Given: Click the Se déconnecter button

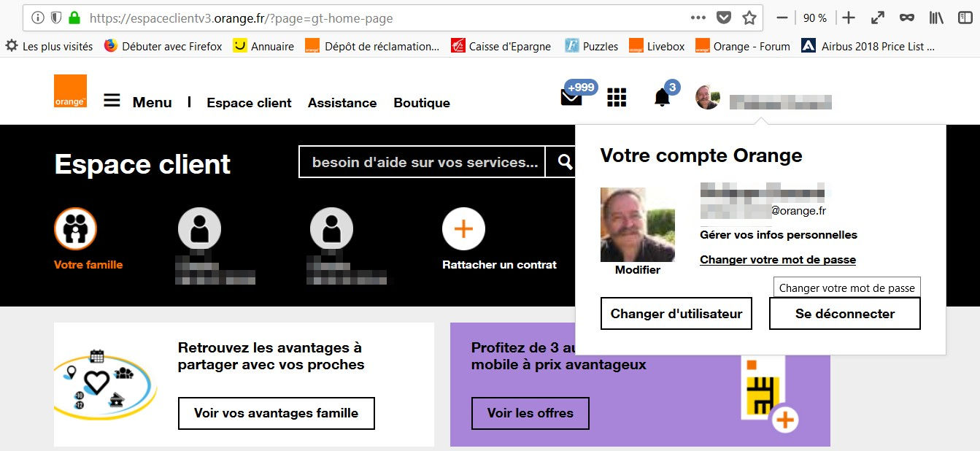Looking at the screenshot, I should click(844, 314).
